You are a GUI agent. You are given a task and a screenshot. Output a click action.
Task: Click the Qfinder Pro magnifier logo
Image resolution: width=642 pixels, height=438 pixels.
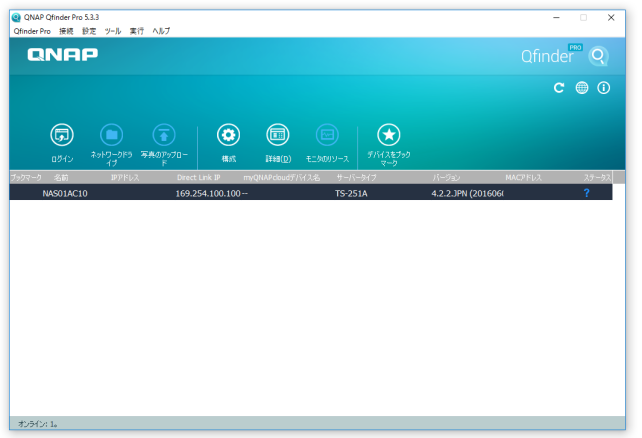point(598,56)
